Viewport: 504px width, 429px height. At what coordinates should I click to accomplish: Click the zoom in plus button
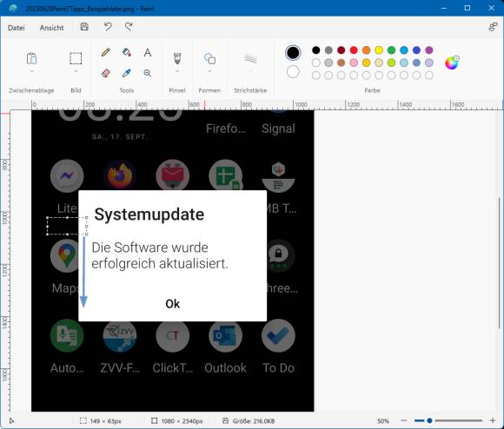(492, 420)
